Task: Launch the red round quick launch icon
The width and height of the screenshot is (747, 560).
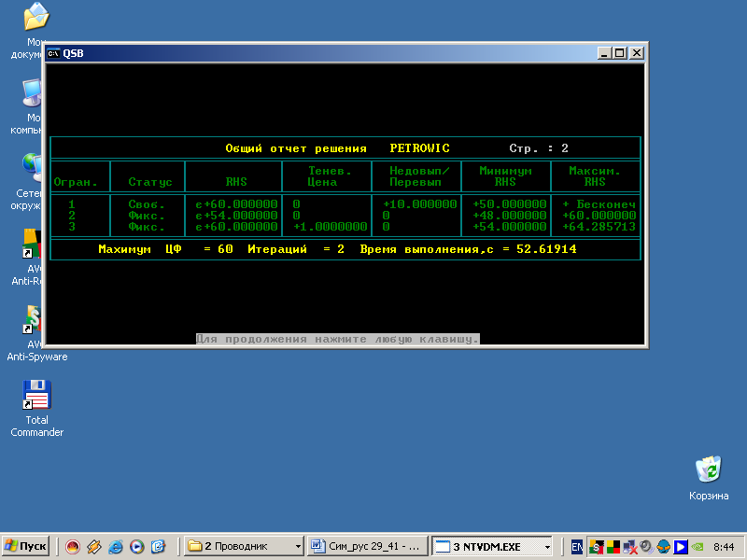Action: [x=73, y=547]
